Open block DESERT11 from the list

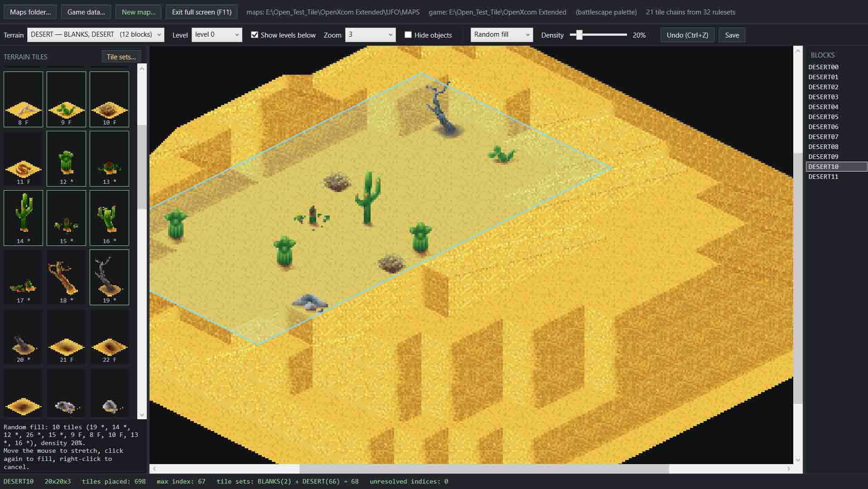pyautogui.click(x=823, y=177)
